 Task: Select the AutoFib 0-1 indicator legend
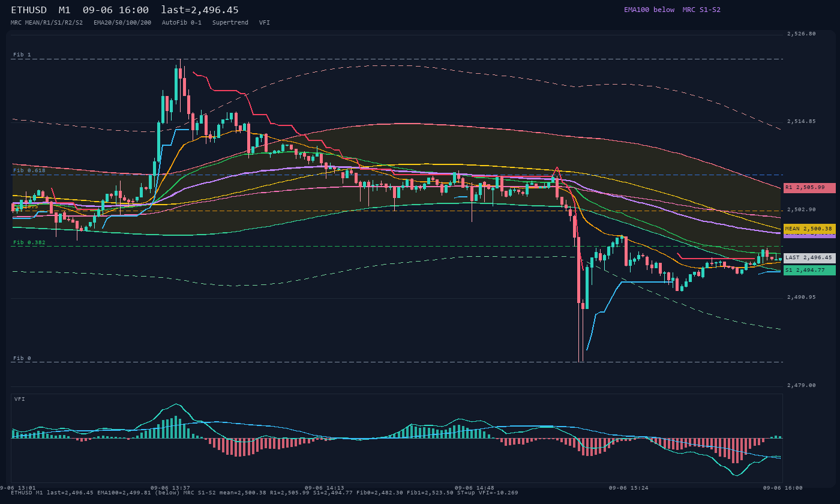click(x=182, y=22)
